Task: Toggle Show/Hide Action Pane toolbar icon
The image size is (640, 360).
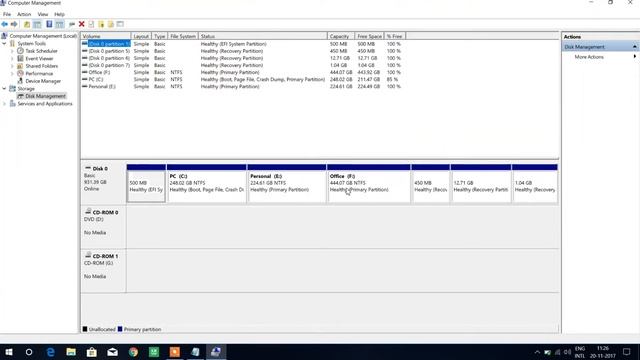Action: point(60,24)
